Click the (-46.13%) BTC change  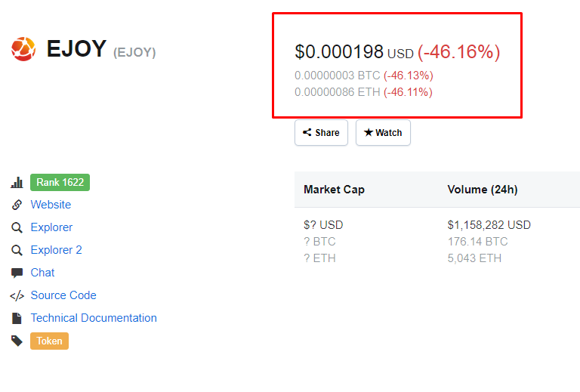pos(409,76)
